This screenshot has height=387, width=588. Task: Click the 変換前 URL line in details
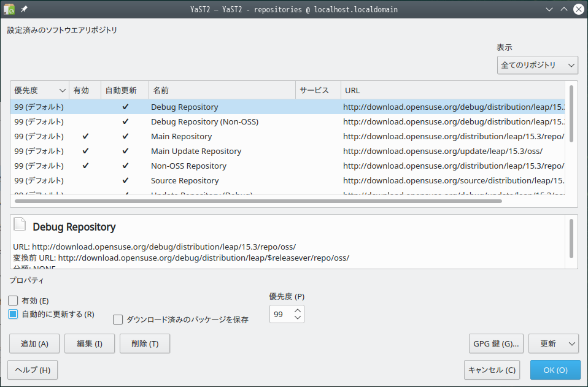[181, 258]
